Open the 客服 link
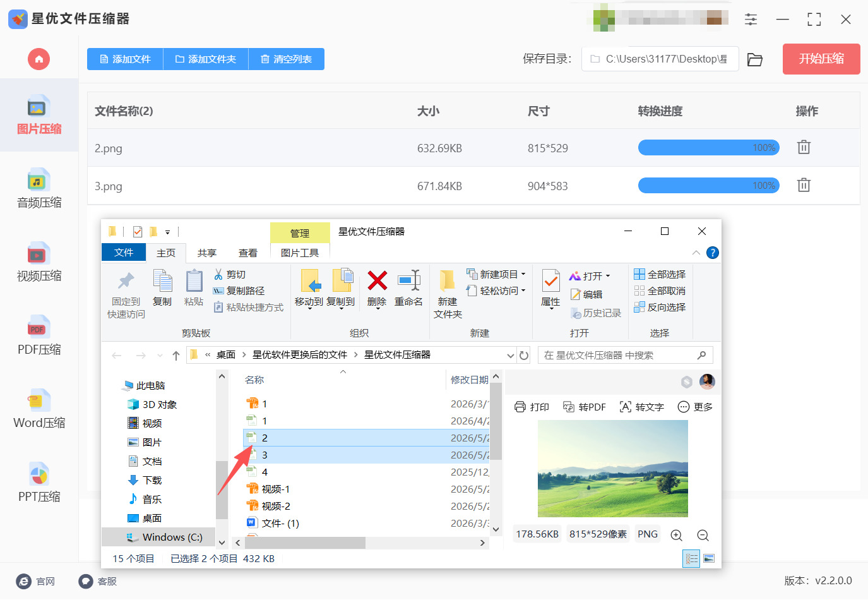The image size is (868, 600). click(x=98, y=582)
